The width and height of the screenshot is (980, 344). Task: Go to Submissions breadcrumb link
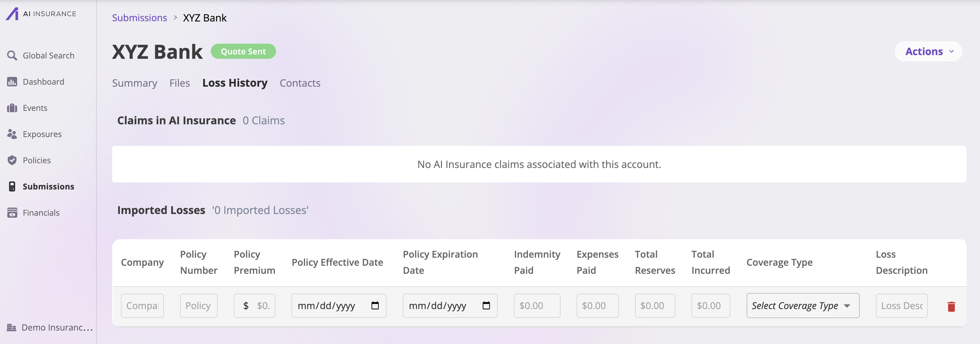click(x=139, y=18)
